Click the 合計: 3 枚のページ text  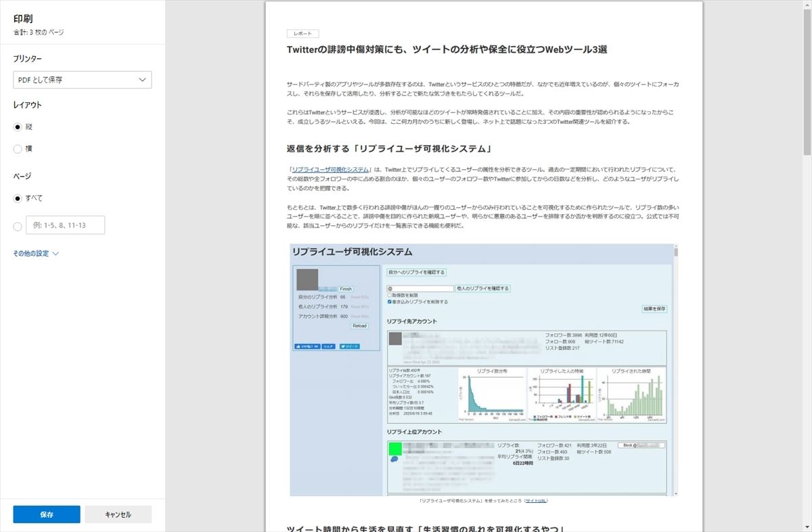point(39,32)
